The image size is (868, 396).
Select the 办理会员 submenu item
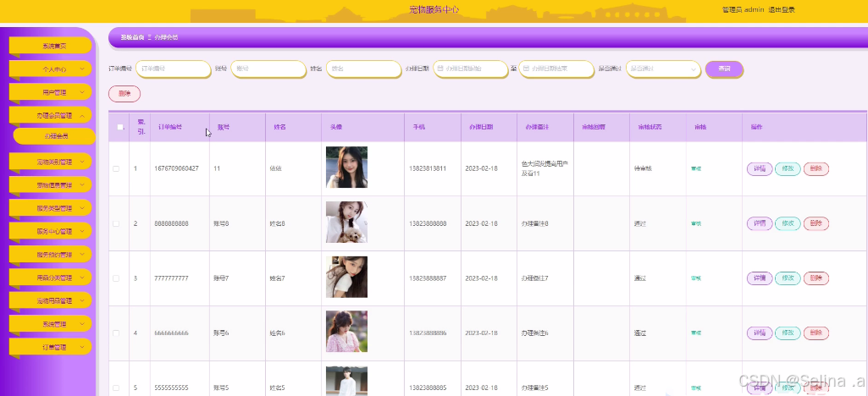pyautogui.click(x=54, y=136)
